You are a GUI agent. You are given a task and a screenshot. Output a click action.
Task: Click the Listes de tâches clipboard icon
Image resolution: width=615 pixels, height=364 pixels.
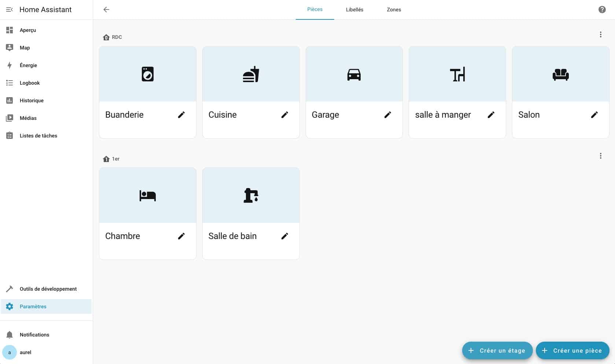(10, 136)
